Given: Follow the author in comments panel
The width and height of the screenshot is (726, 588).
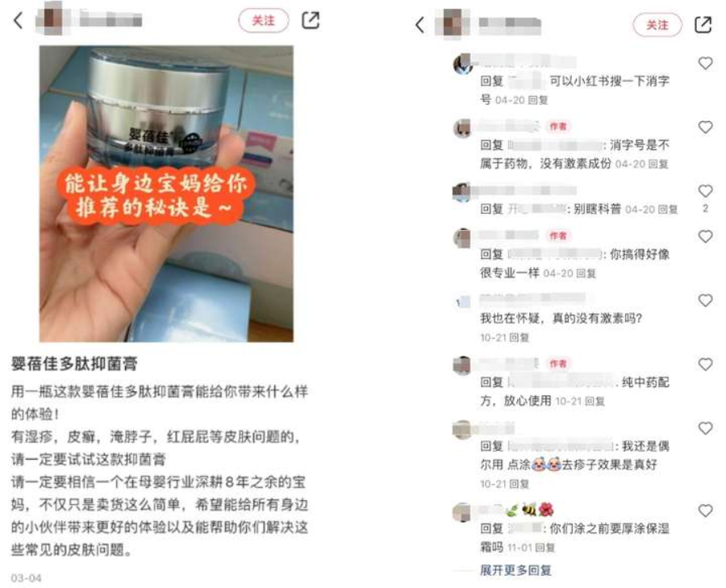Looking at the screenshot, I should pyautogui.click(x=657, y=25).
